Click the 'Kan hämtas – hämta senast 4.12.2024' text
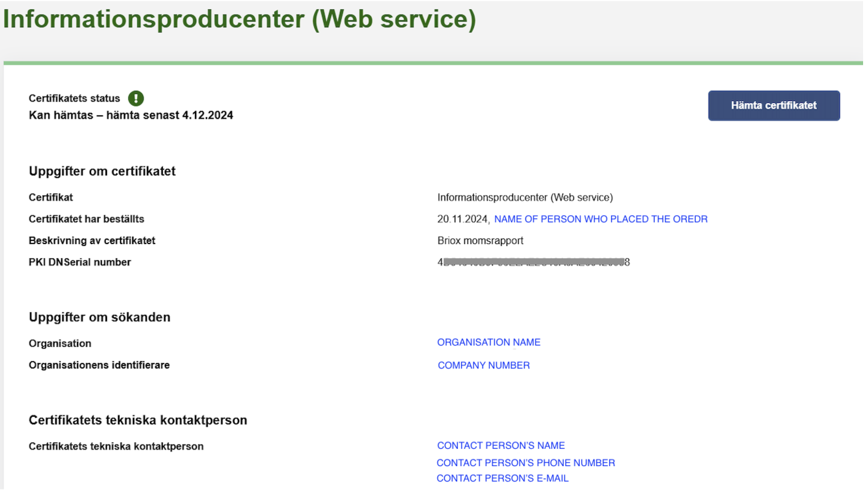Viewport: 868px width, 503px height. pyautogui.click(x=131, y=115)
